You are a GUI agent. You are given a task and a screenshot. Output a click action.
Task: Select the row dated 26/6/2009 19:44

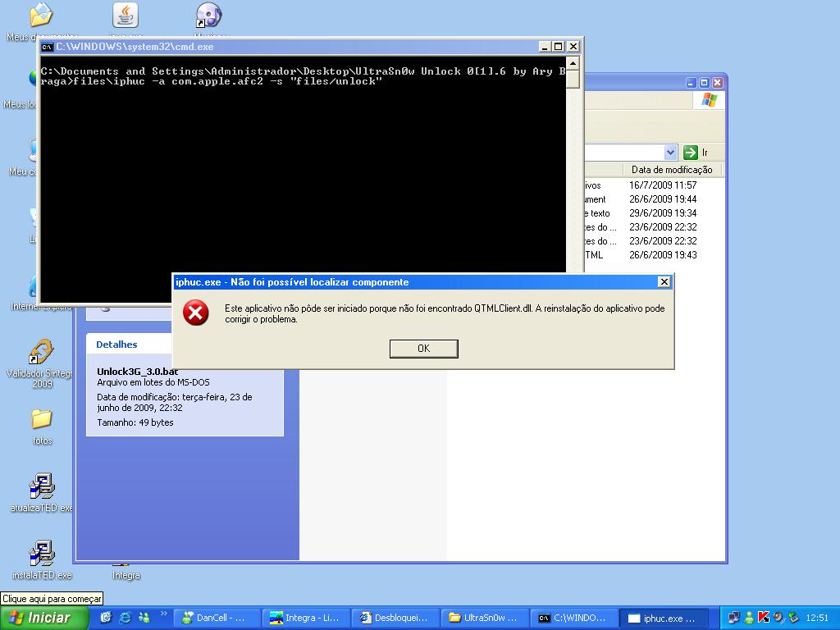pos(654,199)
